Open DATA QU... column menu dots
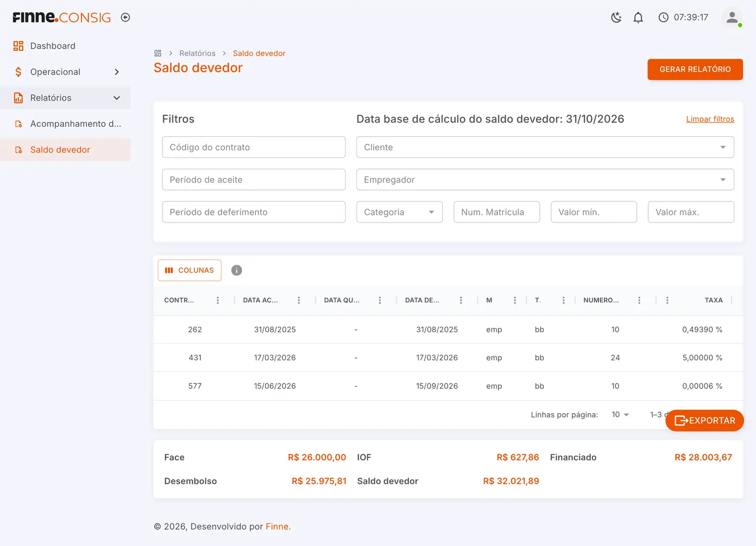The image size is (756, 546). [380, 300]
